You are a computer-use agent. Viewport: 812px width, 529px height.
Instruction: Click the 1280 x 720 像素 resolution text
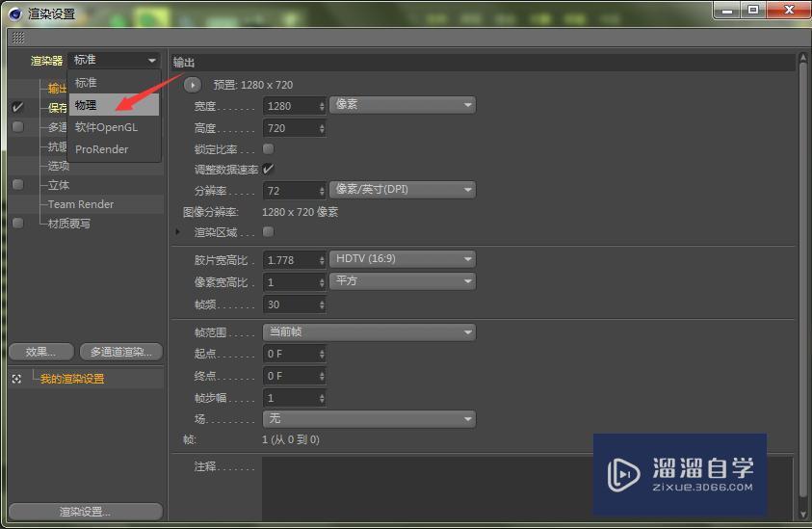coord(301,212)
